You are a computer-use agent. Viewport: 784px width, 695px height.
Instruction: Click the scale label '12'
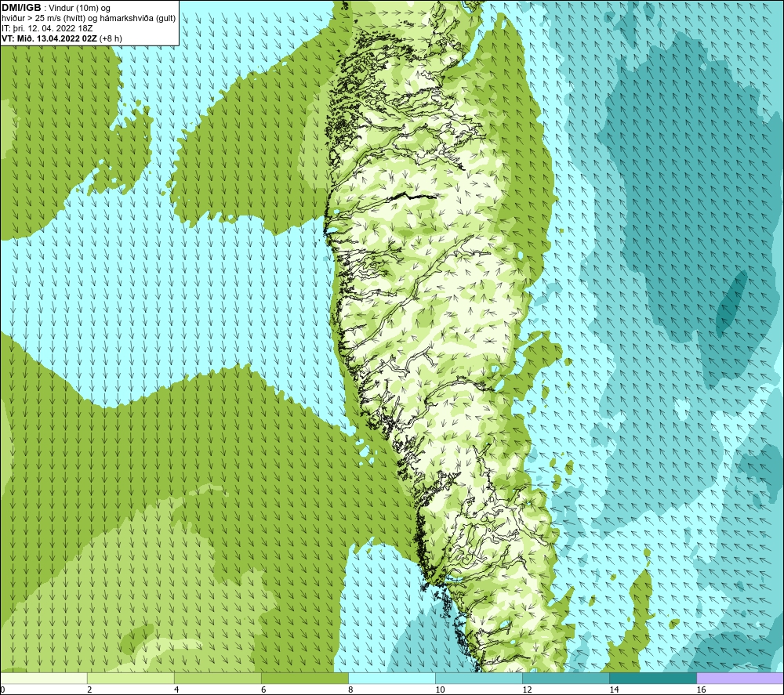click(527, 690)
